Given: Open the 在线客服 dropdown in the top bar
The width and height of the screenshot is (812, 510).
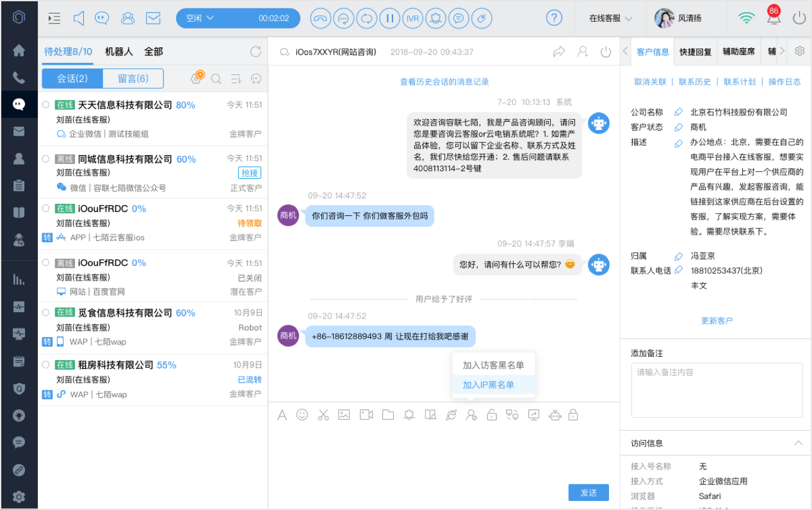Looking at the screenshot, I should tap(610, 18).
